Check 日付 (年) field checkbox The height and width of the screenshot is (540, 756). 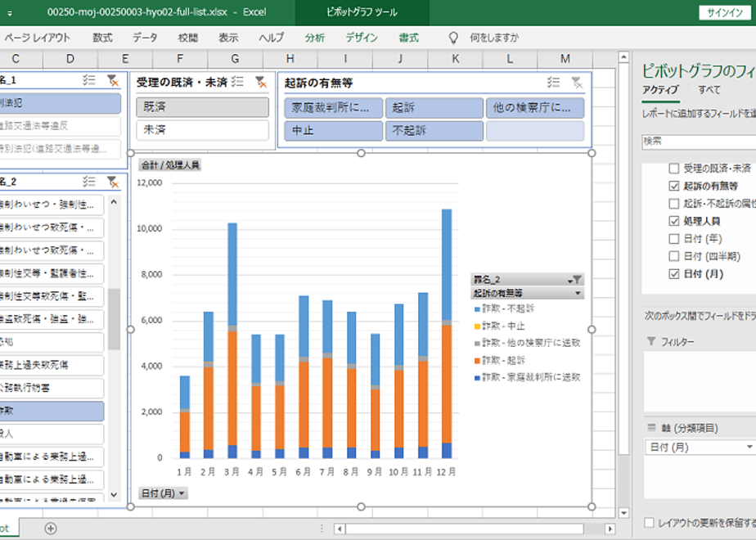click(x=674, y=239)
